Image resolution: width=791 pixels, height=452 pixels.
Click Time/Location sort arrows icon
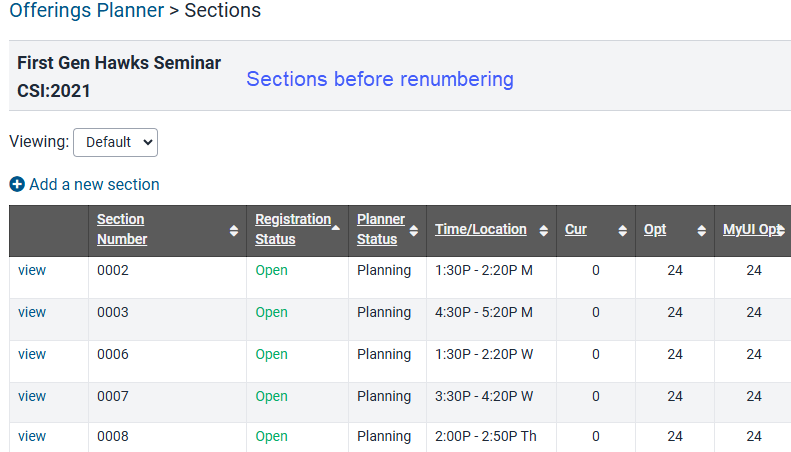[543, 231]
